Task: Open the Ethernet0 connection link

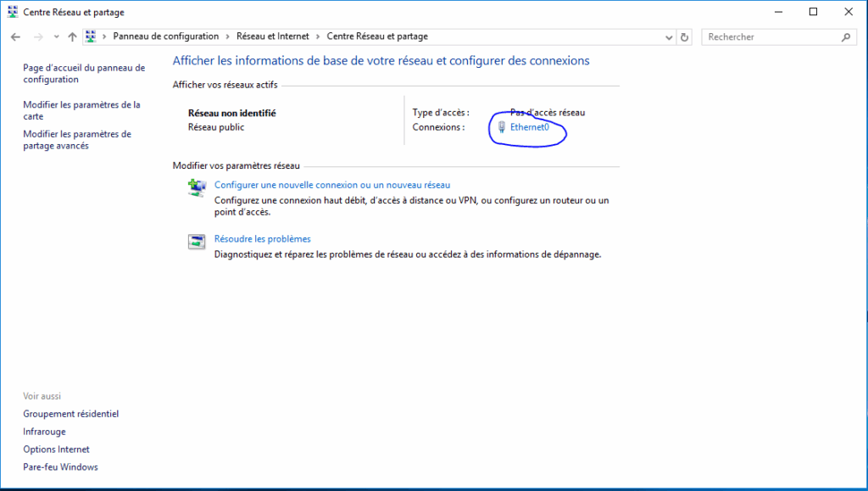Action: 530,127
